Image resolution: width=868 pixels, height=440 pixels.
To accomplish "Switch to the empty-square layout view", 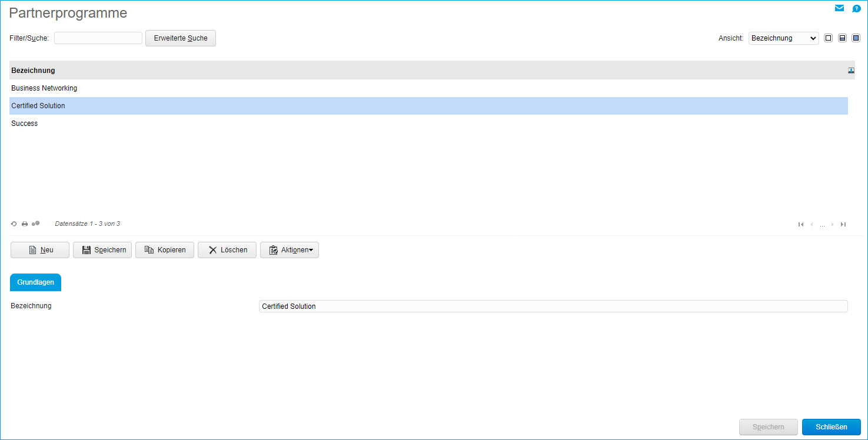I will pos(829,38).
